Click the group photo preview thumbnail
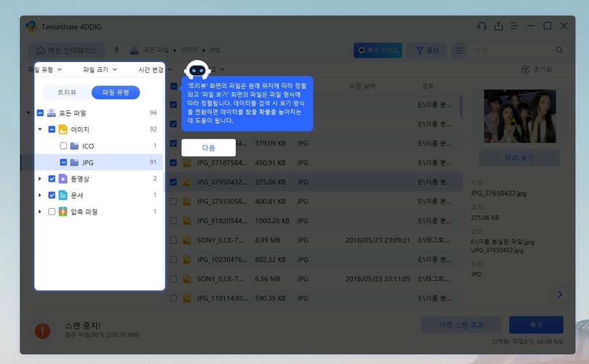Screen dimensions: 589x364 [520, 116]
